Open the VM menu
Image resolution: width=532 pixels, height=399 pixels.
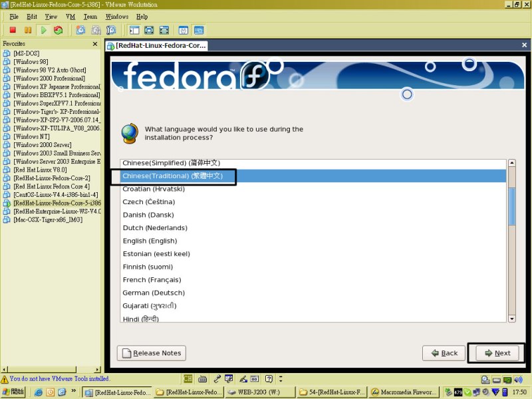pyautogui.click(x=70, y=17)
